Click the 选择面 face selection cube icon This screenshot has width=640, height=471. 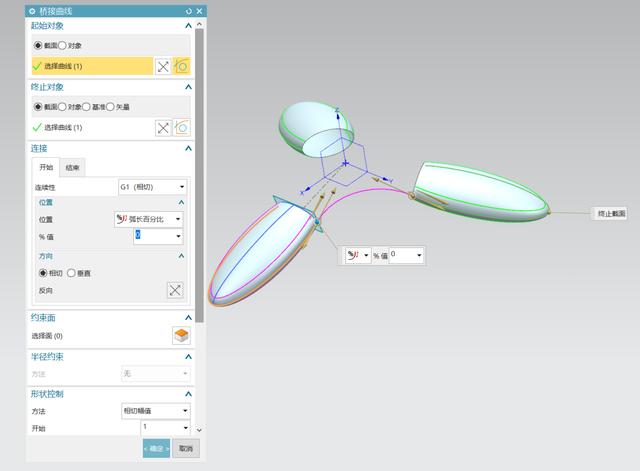click(181, 335)
